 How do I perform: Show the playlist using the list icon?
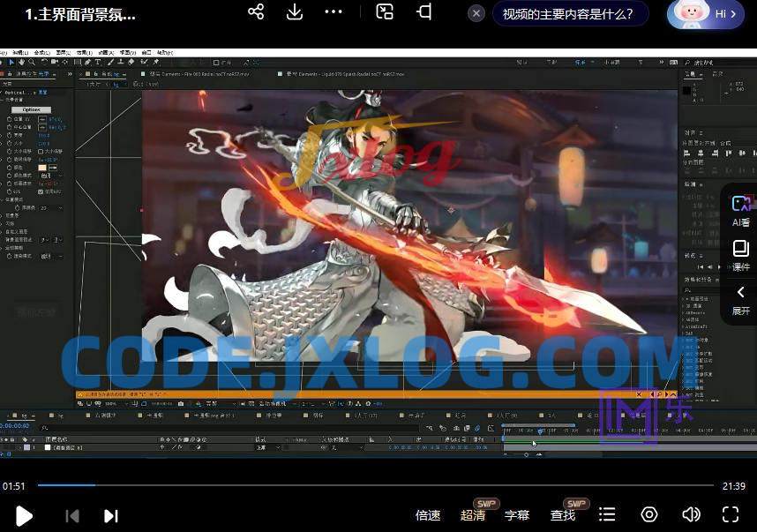coord(607,514)
